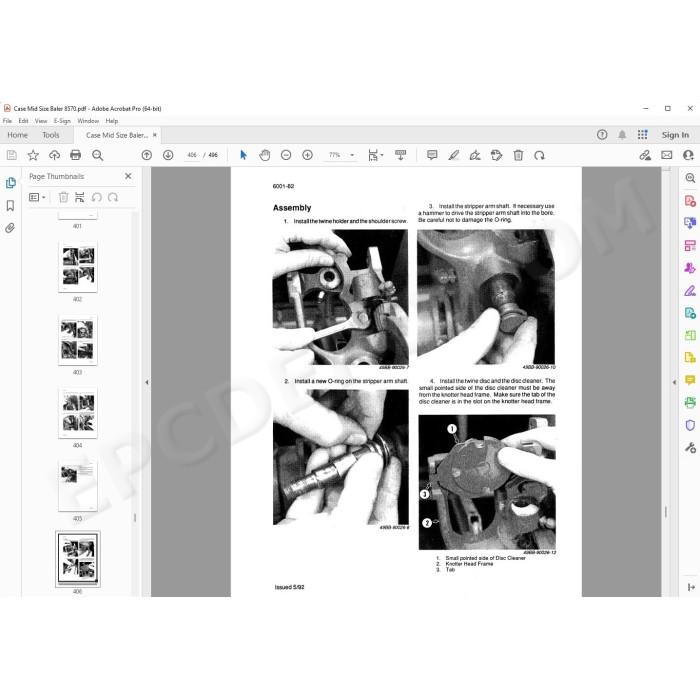This screenshot has width=700, height=700.
Task: Open the Comment yellow bubble tool
Action: pos(690,380)
